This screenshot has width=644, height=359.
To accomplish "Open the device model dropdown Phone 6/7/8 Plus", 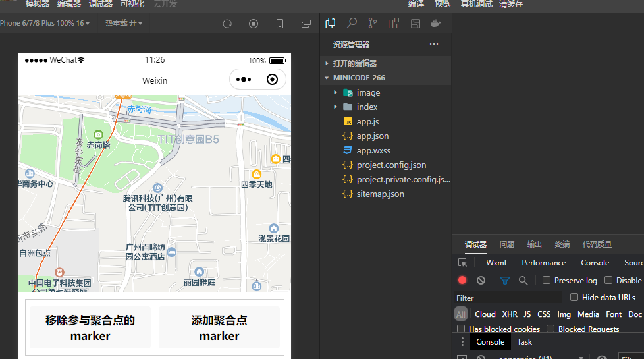I will coord(45,24).
